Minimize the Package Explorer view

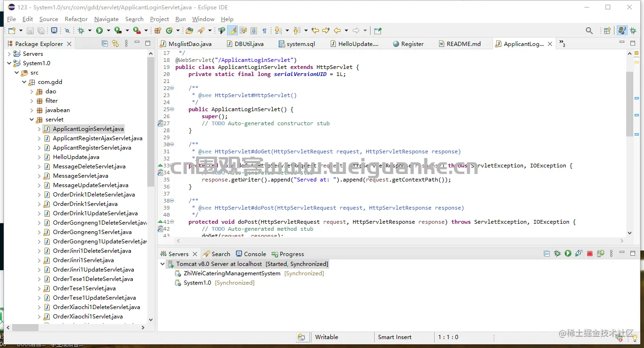pos(137,43)
